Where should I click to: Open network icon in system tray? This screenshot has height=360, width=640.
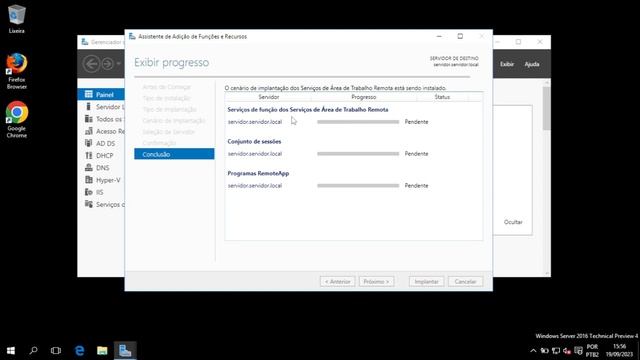(556, 351)
